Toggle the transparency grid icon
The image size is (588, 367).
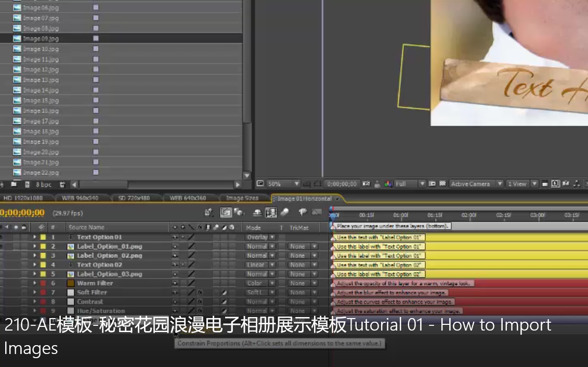tap(442, 184)
